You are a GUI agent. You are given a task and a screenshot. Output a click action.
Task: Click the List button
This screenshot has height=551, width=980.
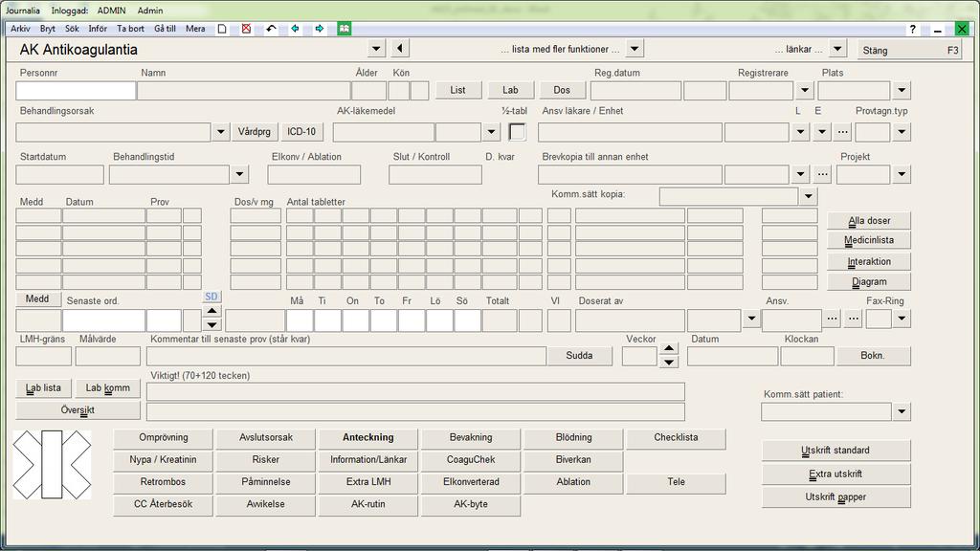tap(457, 90)
